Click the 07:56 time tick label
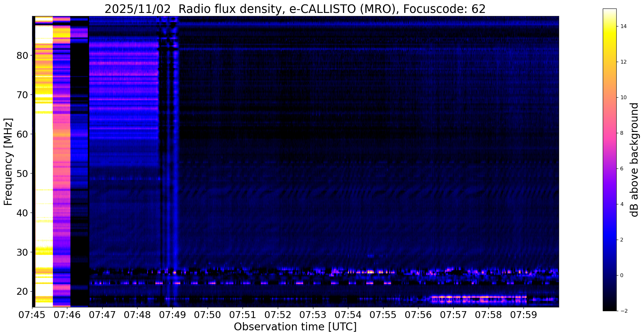 tap(418, 315)
